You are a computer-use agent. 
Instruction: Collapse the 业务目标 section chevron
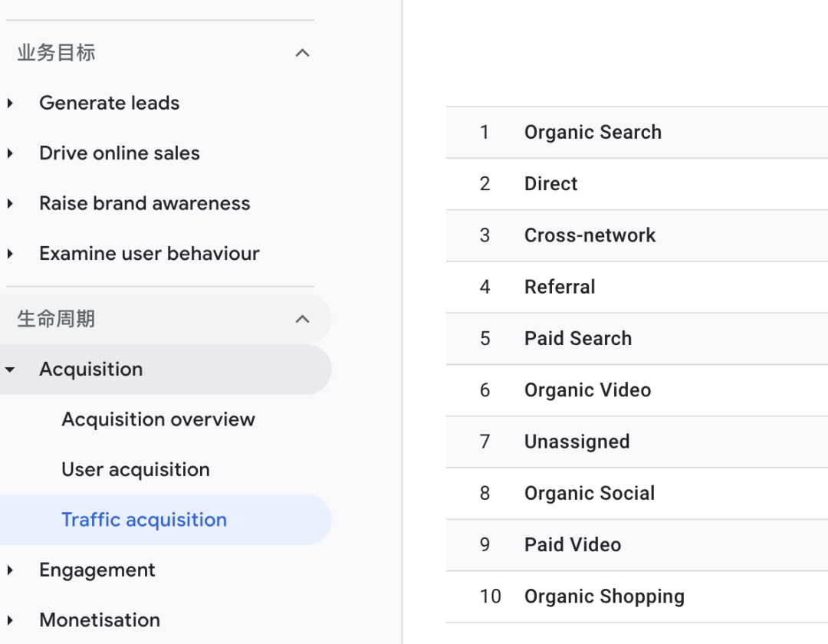tap(303, 53)
